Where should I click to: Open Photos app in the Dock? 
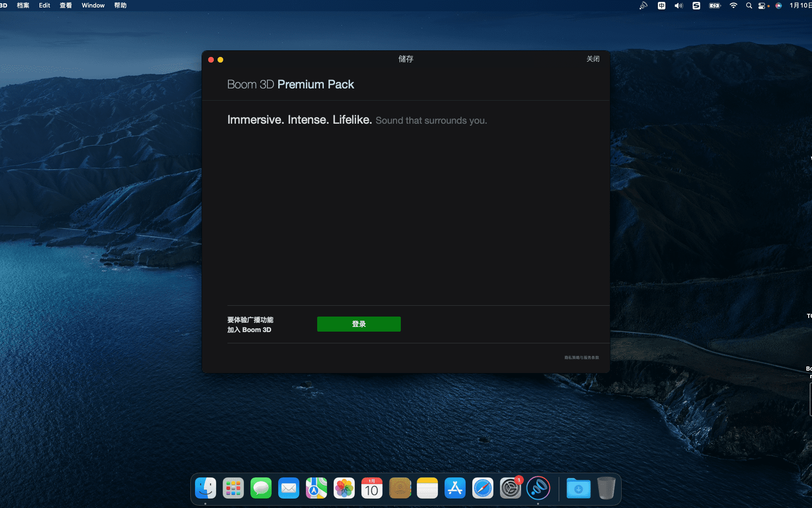pyautogui.click(x=344, y=488)
